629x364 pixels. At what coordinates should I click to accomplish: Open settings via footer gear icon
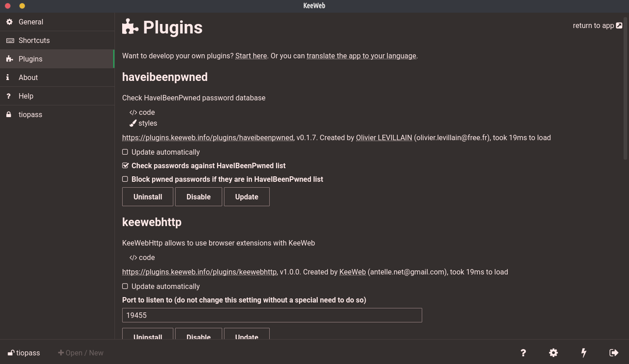coord(553,353)
